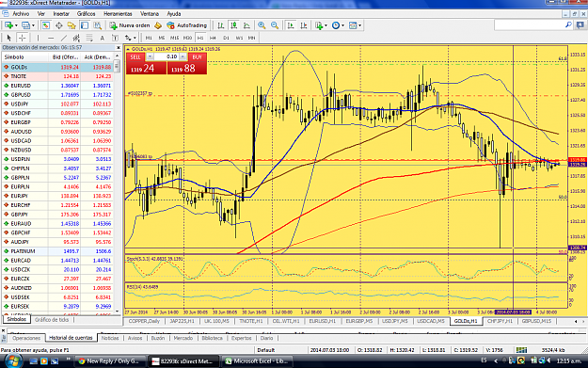Toggle the Data Window icon
This screenshot has width=588, height=368.
click(59, 25)
